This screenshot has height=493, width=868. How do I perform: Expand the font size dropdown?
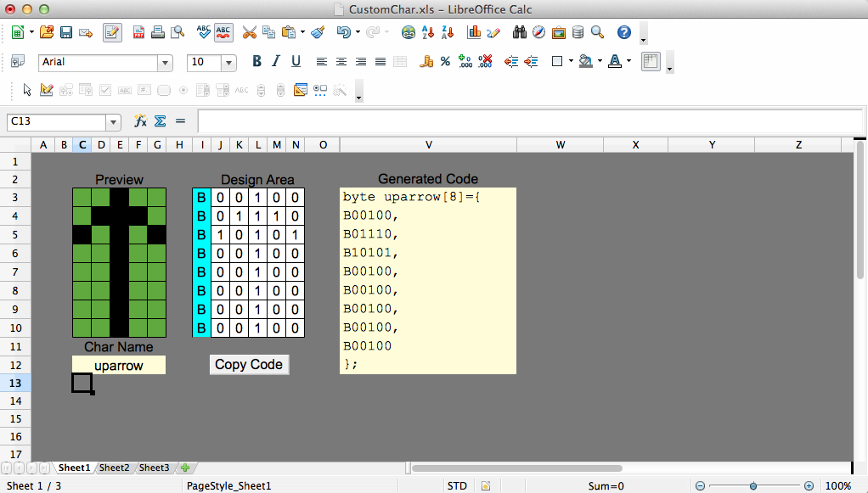coord(228,63)
